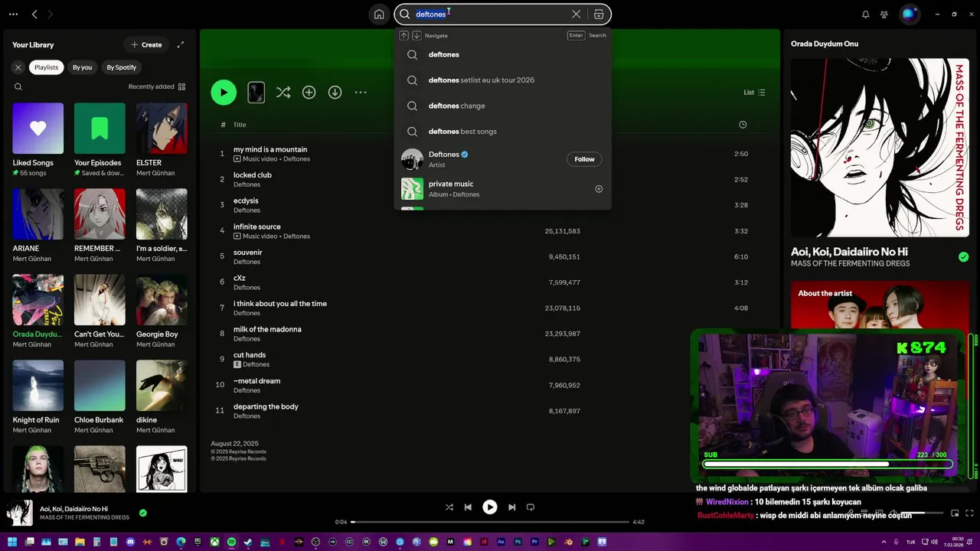The width and height of the screenshot is (980, 551).
Task: Sort tracks by duration clock icon
Action: coord(743,125)
